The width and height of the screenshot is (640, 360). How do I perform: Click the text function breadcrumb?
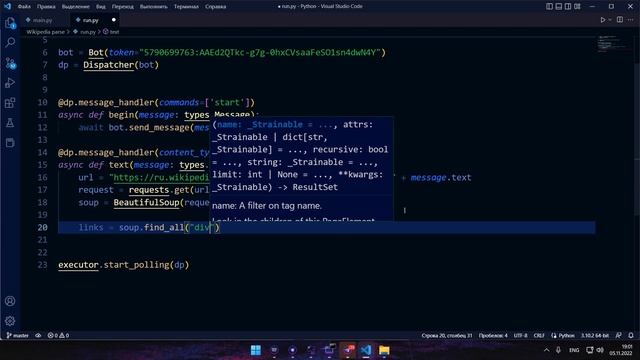tap(111, 31)
